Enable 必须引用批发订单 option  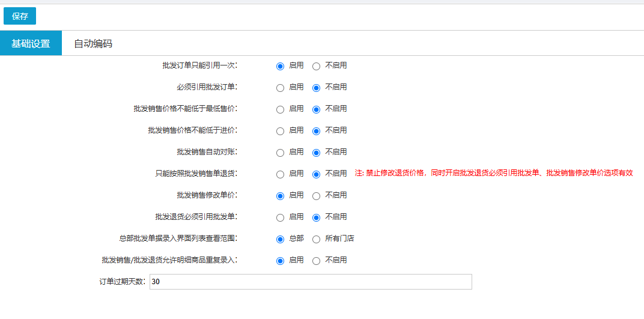pos(280,88)
